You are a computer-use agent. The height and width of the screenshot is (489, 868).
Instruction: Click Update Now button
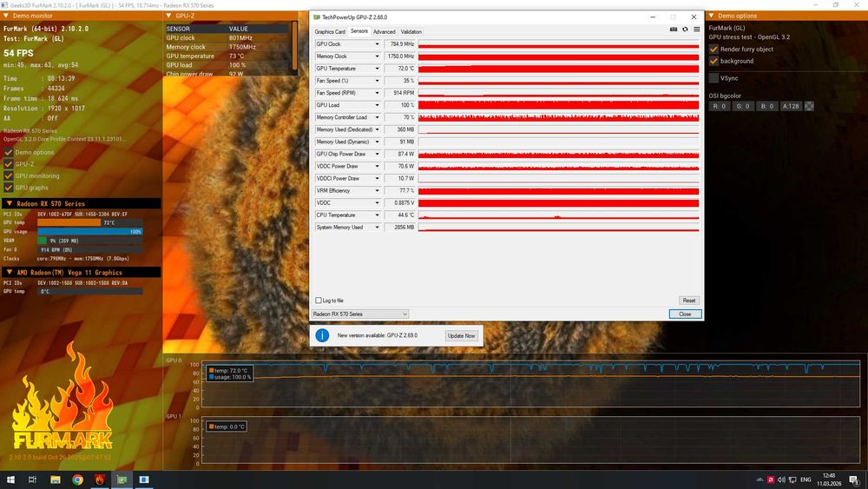[461, 335]
